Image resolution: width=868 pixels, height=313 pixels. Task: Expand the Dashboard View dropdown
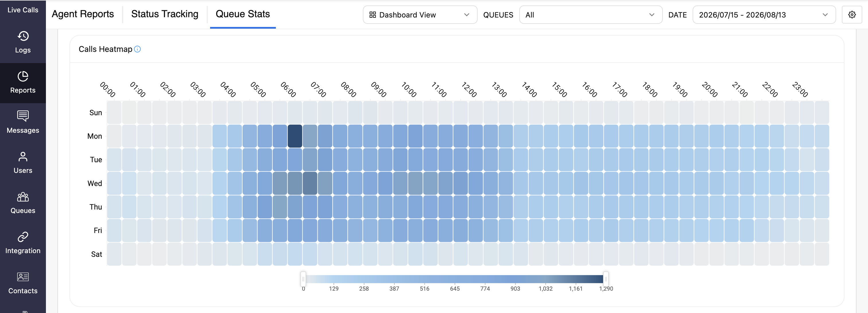pos(420,15)
